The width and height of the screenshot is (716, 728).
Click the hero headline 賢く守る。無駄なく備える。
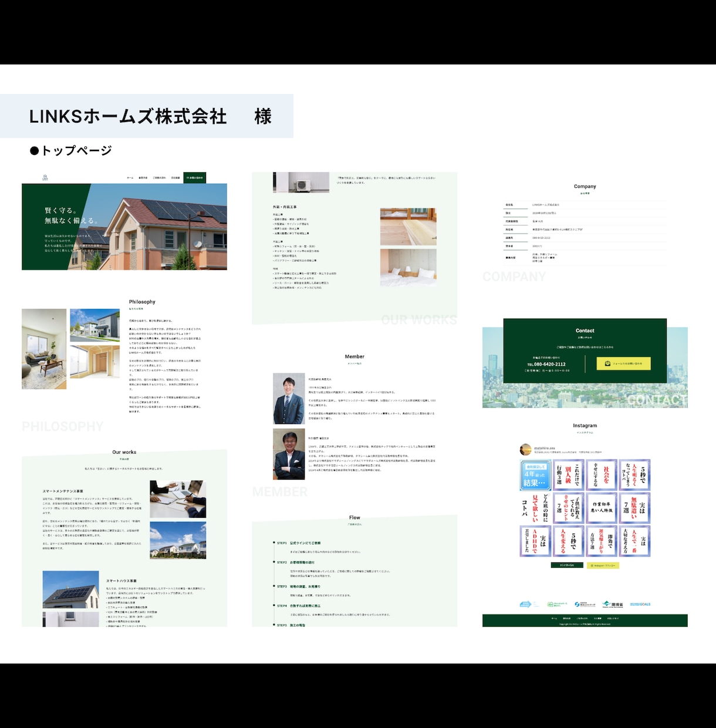72,215
